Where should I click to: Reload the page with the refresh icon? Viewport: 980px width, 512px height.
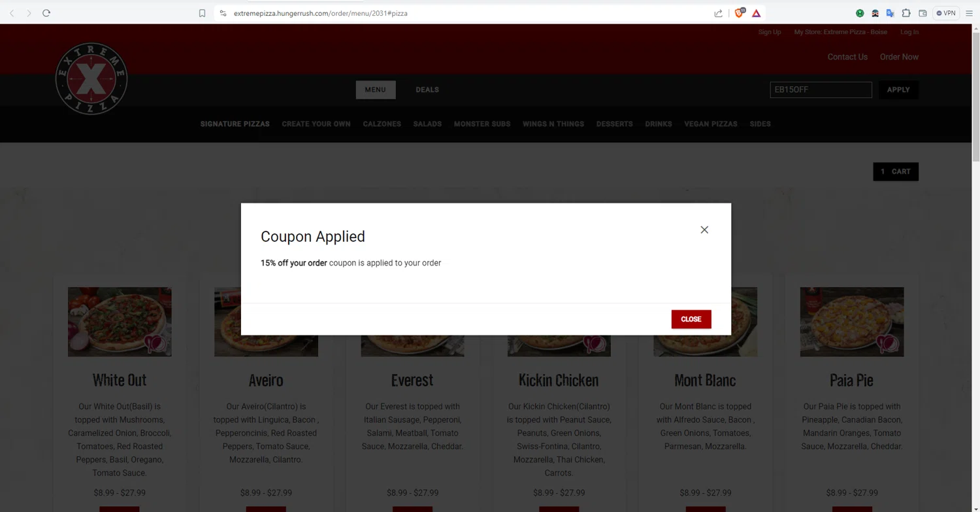(x=46, y=13)
